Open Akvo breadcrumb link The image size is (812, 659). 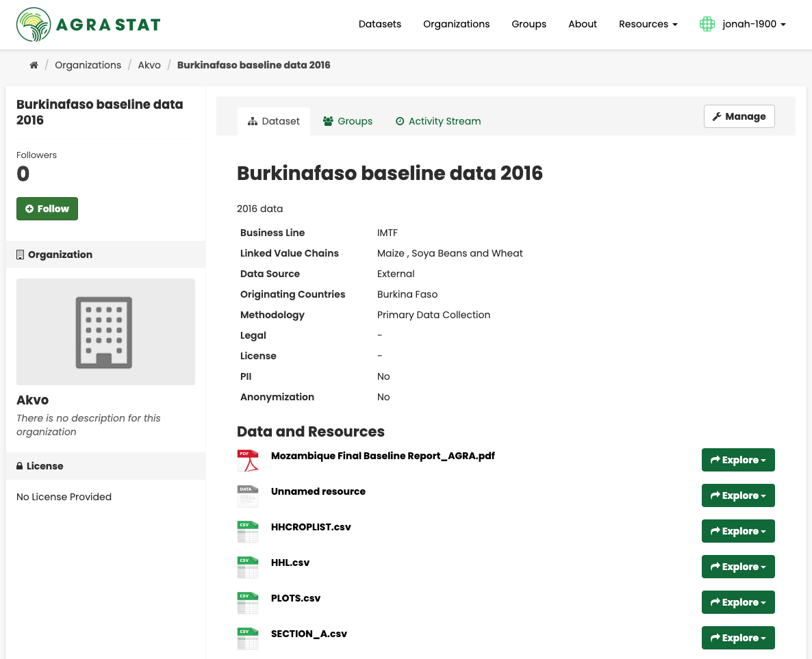[149, 65]
